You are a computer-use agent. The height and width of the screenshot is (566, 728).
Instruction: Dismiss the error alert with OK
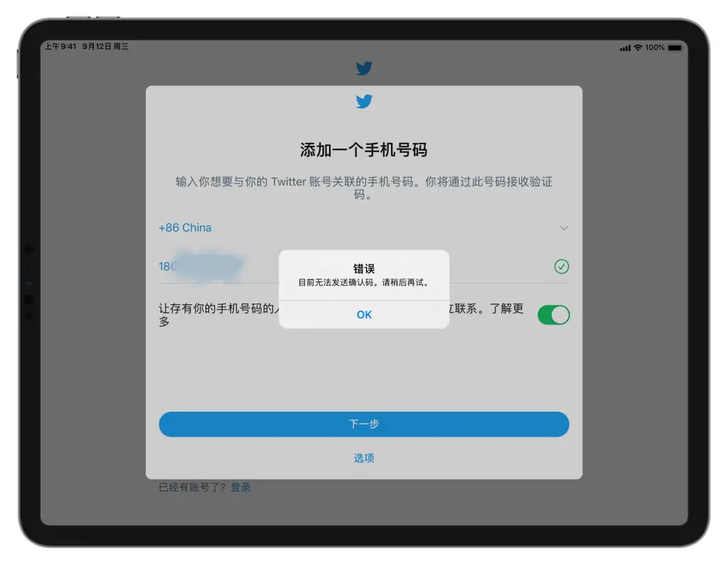(364, 315)
